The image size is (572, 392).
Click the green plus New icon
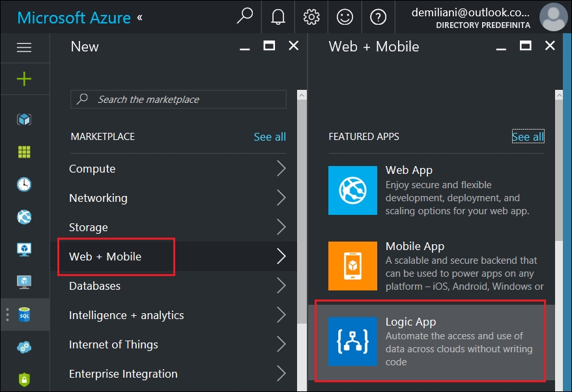coord(24,79)
